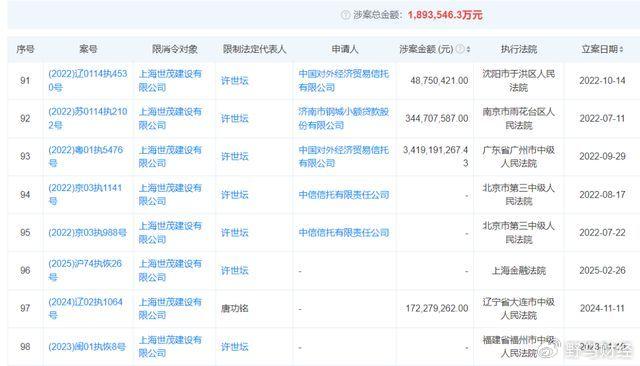Open applicant 中国对外经济贸易信托 in row 91
This screenshot has height=366, width=640.
tap(344, 80)
